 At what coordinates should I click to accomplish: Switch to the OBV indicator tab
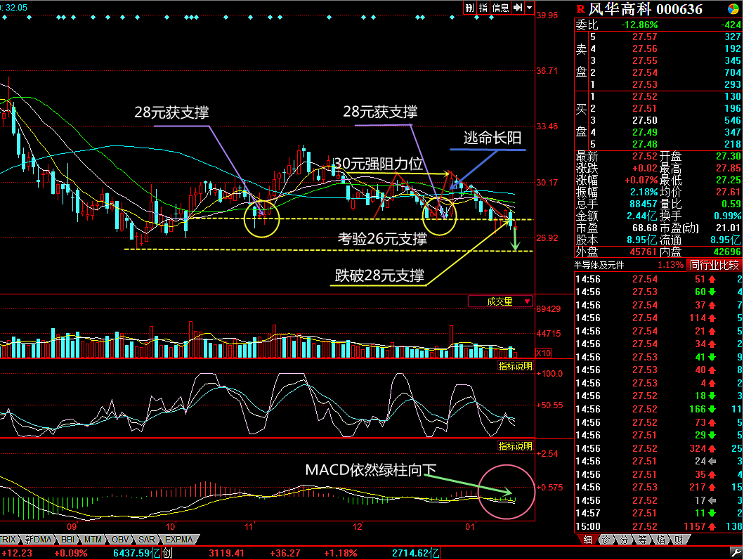click(x=121, y=540)
